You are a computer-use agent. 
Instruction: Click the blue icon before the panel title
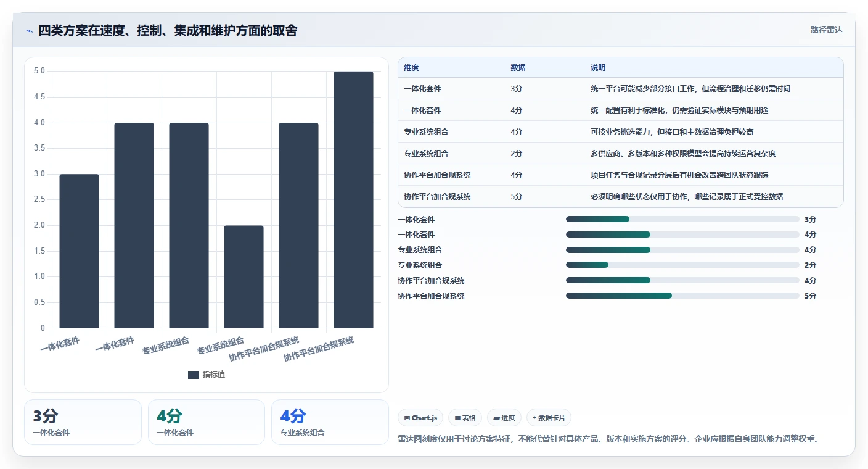pos(30,30)
